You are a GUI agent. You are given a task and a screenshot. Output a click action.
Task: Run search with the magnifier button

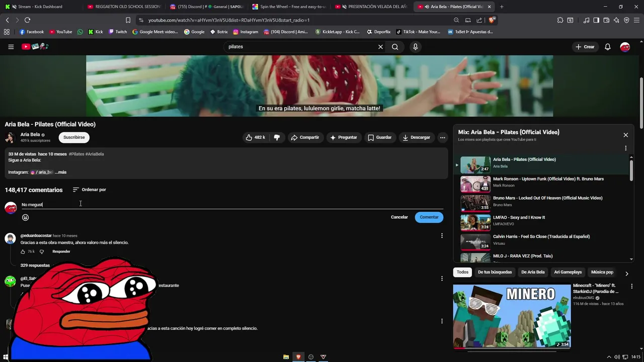pos(395,47)
